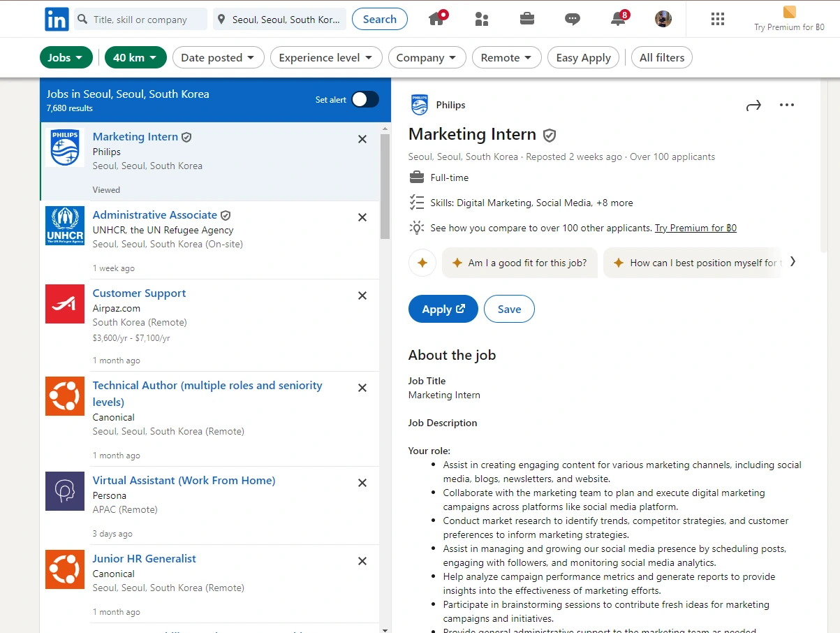
Task: Open the LinkedIn home logo
Action: 57,19
